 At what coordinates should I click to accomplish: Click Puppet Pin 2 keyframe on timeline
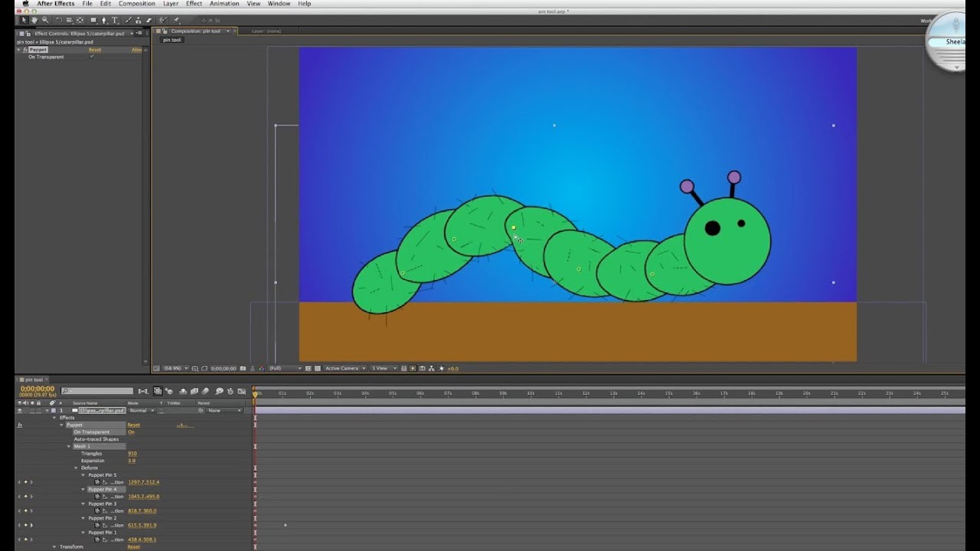pyautogui.click(x=286, y=525)
